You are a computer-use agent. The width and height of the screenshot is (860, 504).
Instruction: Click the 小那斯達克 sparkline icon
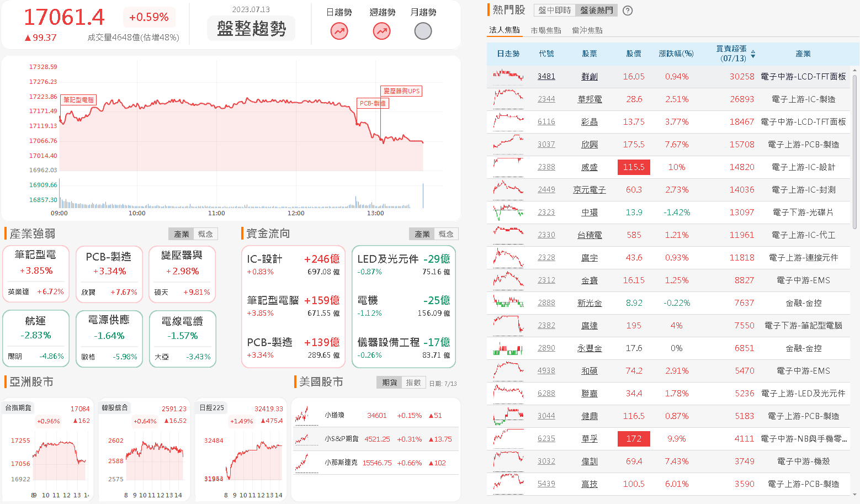[301, 463]
